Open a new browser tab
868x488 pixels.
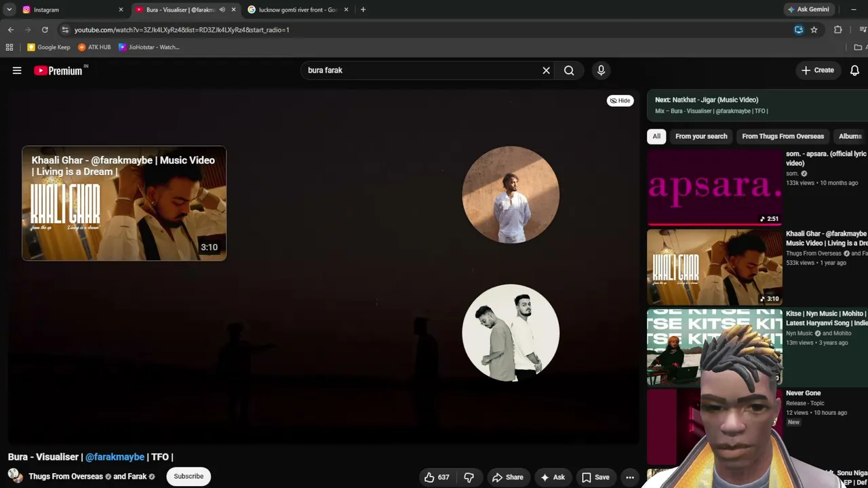tap(363, 9)
